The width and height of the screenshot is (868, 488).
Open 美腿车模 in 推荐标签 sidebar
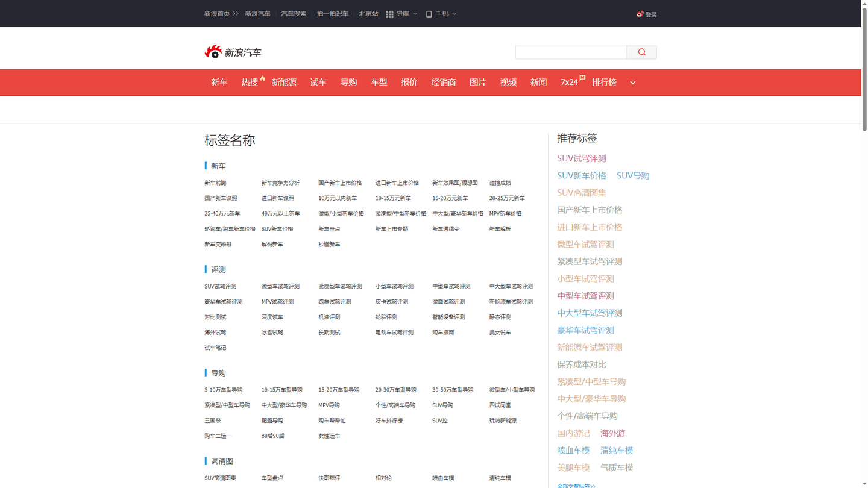click(x=573, y=468)
